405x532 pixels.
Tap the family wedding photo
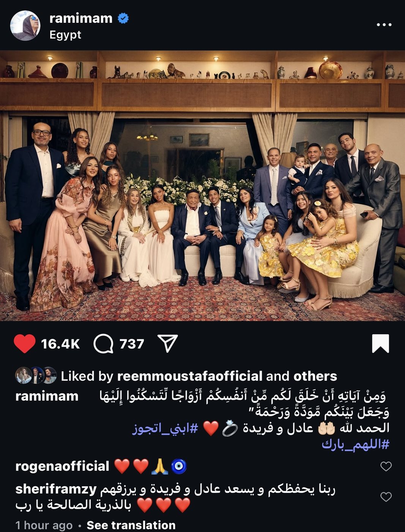pyautogui.click(x=202, y=186)
